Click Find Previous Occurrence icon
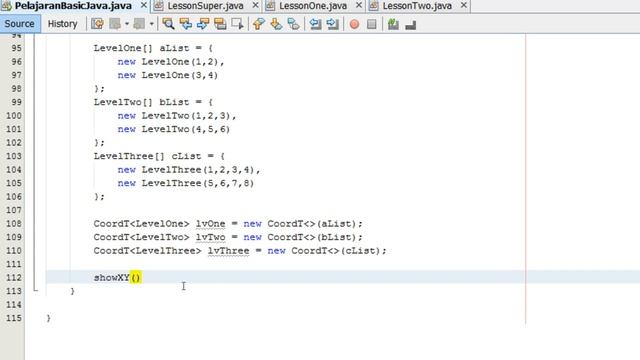This screenshot has width=640, height=360. (x=186, y=24)
